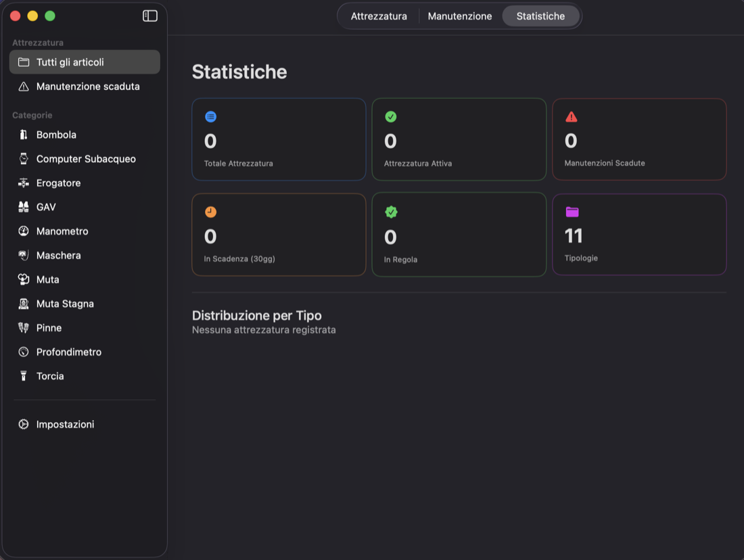Screen dimensions: 744x560
Task: Click the Manometro gauge icon
Action: point(23,231)
